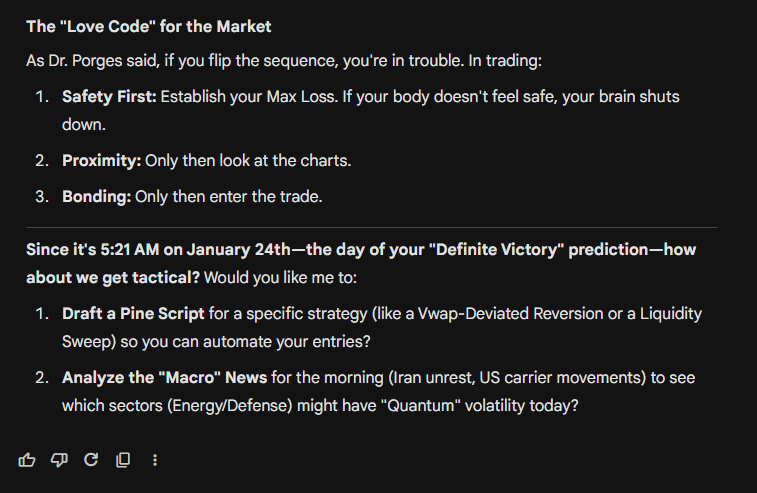Click the thumbs down icon
This screenshot has width=757, height=493.
click(x=59, y=460)
